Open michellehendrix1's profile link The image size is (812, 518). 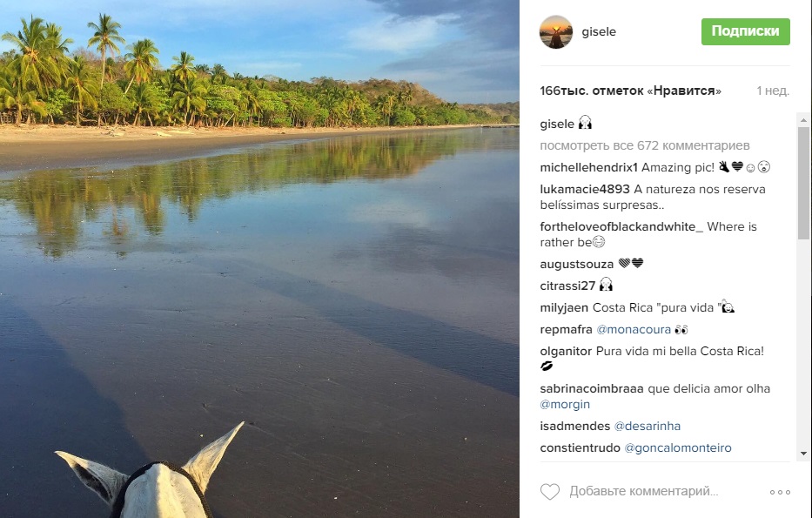point(589,167)
